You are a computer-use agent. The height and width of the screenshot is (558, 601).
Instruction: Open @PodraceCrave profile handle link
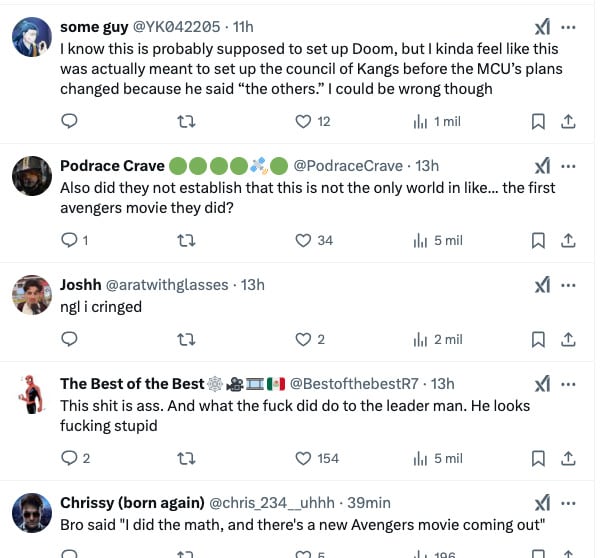[x=347, y=165]
